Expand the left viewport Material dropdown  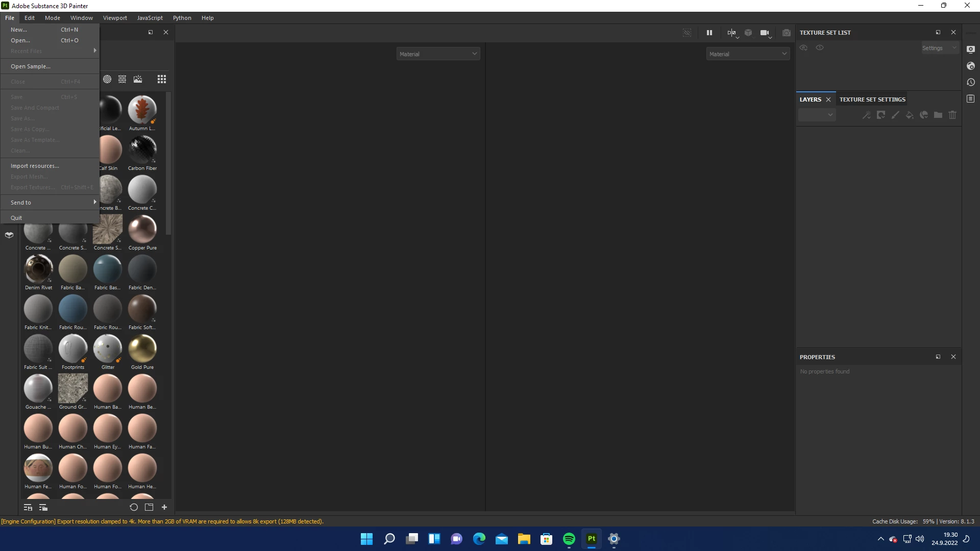438,54
